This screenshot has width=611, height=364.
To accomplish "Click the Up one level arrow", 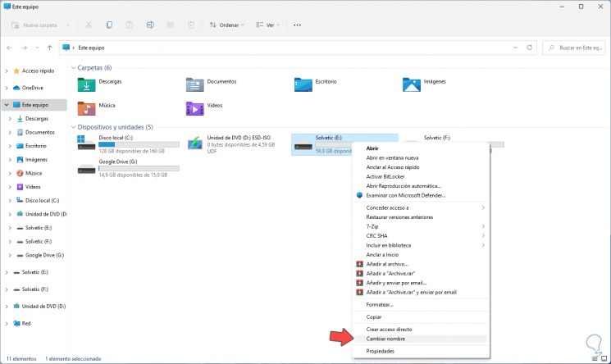I will 49,48.
